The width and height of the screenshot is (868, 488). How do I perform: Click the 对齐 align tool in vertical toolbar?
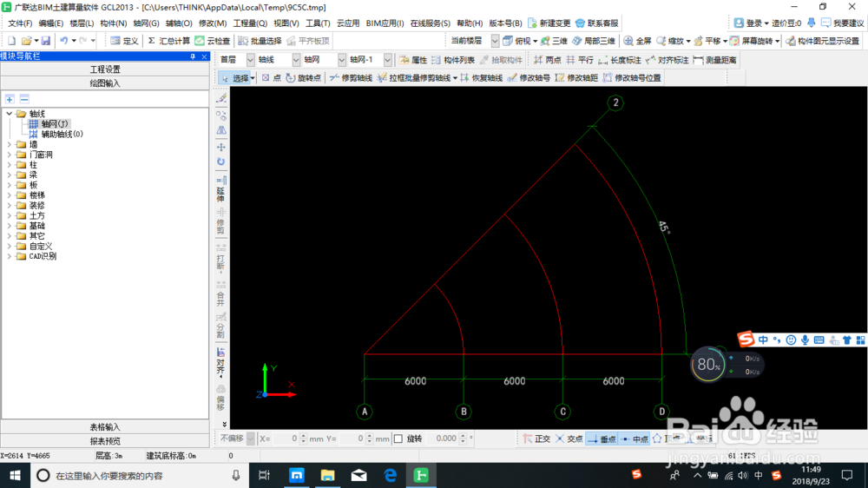click(x=220, y=362)
